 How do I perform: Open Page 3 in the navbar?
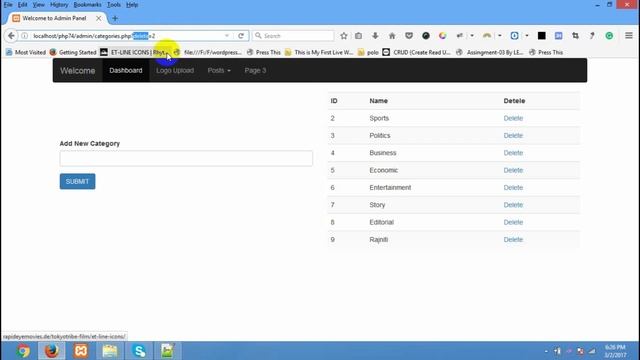(x=255, y=71)
